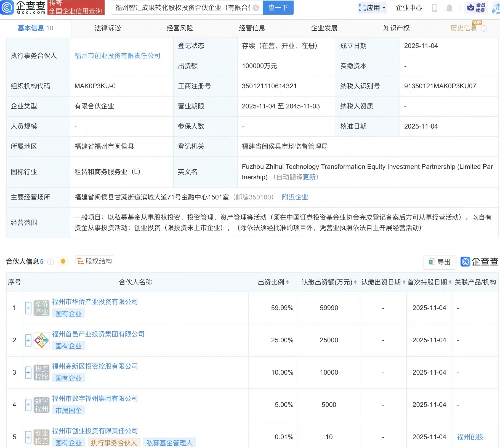The height and width of the screenshot is (448, 500).
Task: Click 更新 to refresh the English name translation
Action: click(309, 177)
